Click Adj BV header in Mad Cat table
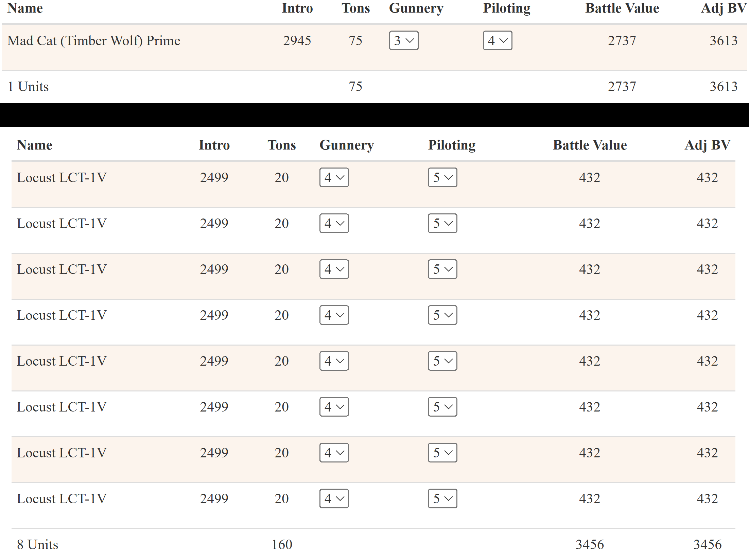Screen dimensions: 749x560 pos(724,8)
